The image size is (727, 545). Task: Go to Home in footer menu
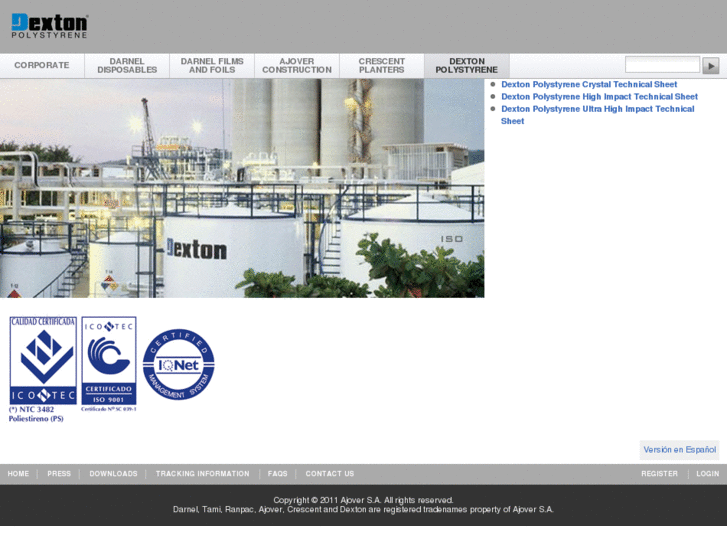18,474
